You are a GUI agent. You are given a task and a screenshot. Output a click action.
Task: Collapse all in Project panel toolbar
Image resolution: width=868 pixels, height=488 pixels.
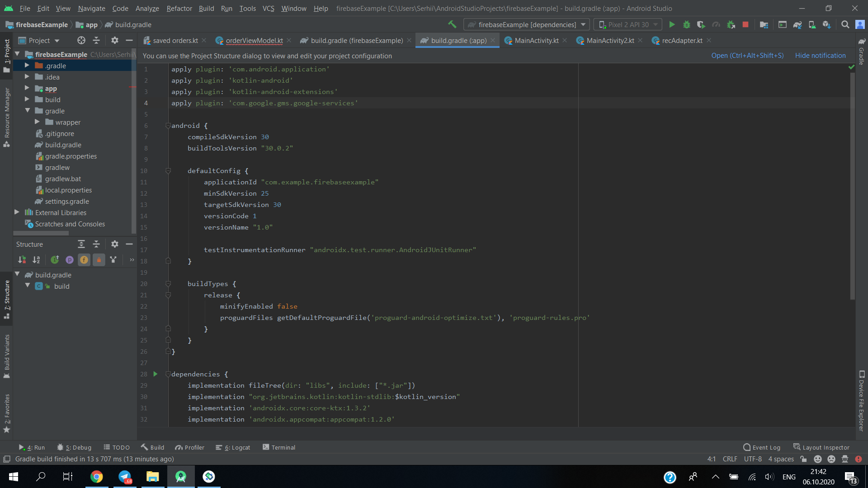[96, 40]
